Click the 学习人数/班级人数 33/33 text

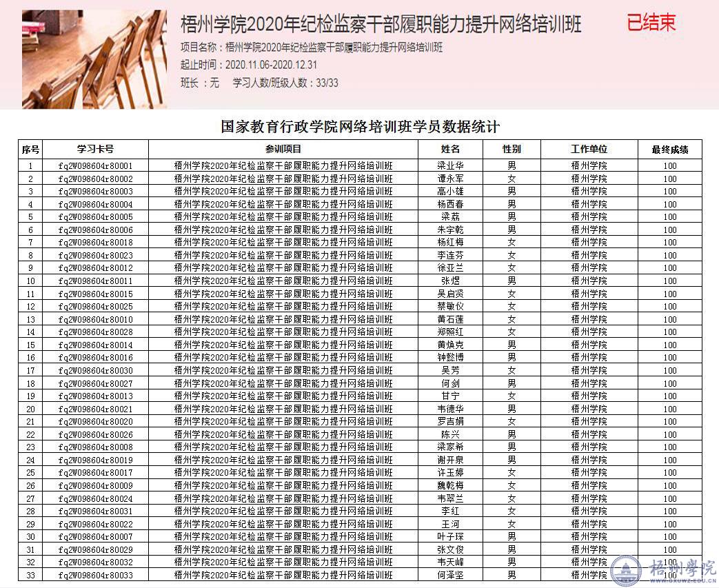click(x=285, y=83)
